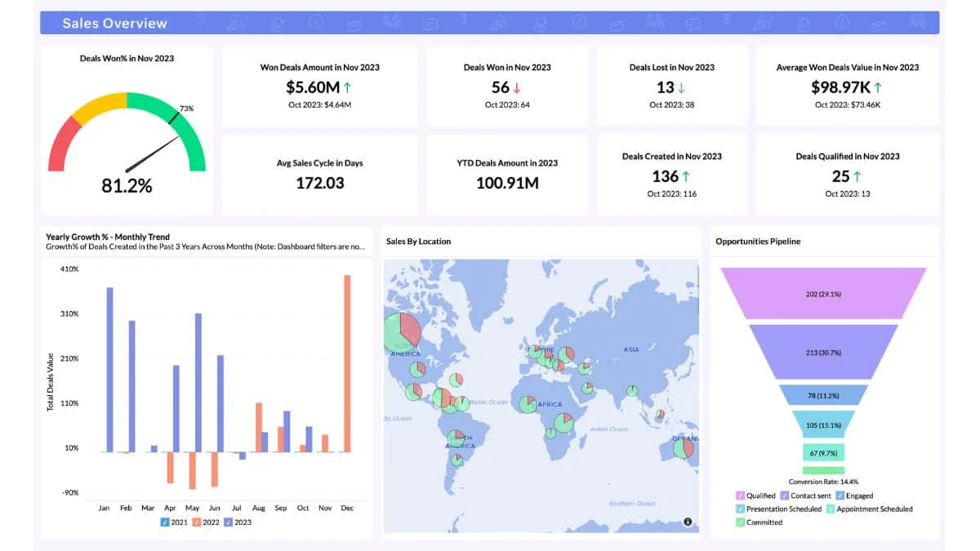Image resolution: width=980 pixels, height=551 pixels.
Task: Open the Avg Sales Cycle in Days title
Action: click(x=320, y=163)
